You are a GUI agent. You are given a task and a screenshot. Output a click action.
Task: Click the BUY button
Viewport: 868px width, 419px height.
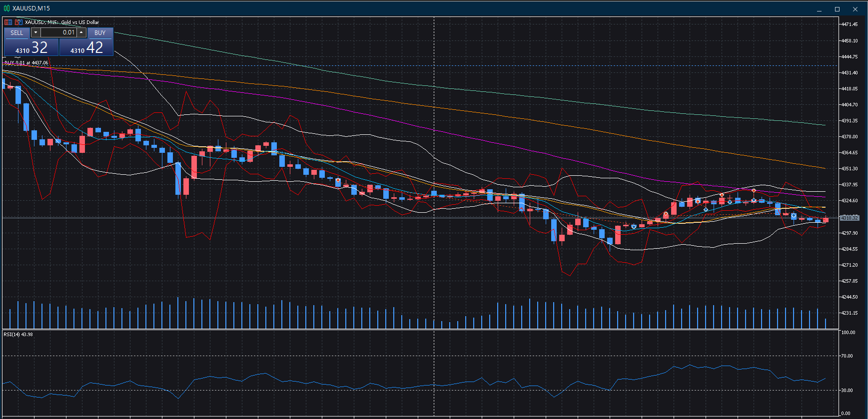(100, 33)
